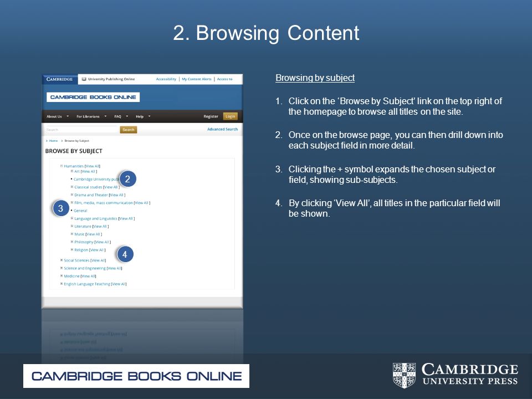
Task: Expand the English Language Teaching subject
Action: pos(62,284)
